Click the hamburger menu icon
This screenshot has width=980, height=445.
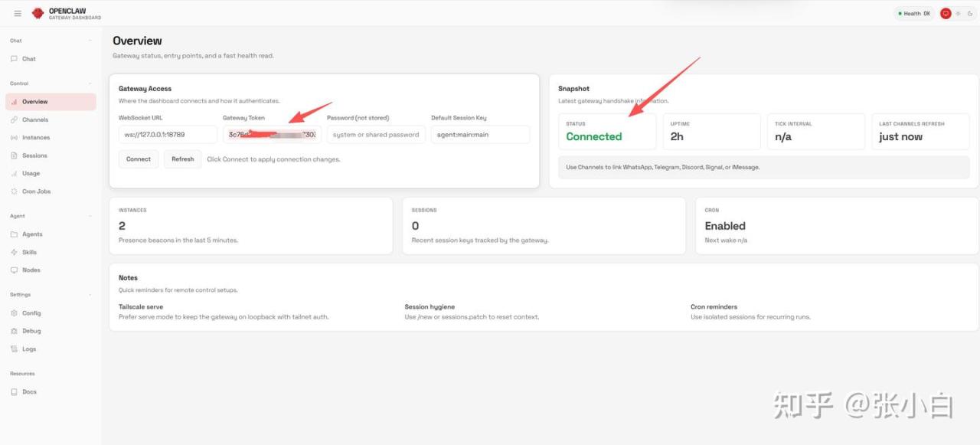pyautogui.click(x=18, y=13)
